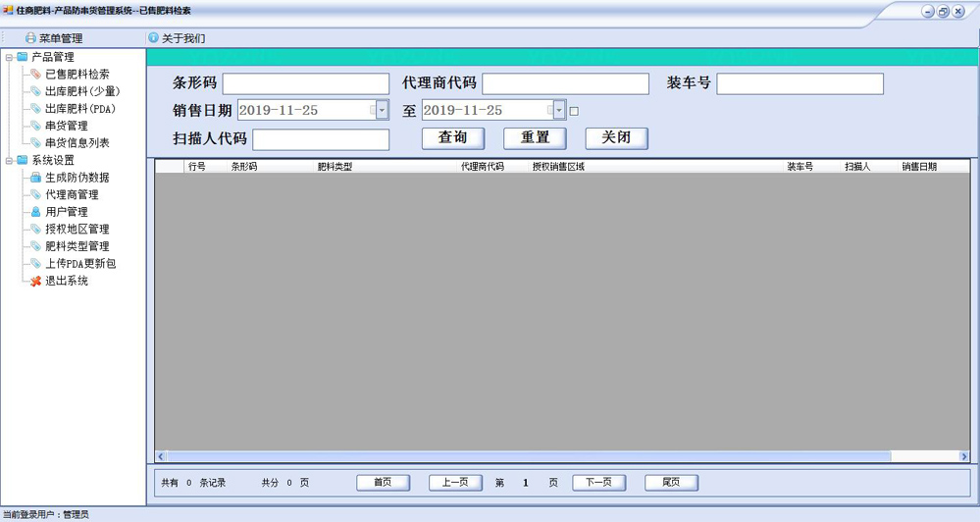Click the 条形码 input field
The height and width of the screenshot is (522, 980).
[x=306, y=84]
